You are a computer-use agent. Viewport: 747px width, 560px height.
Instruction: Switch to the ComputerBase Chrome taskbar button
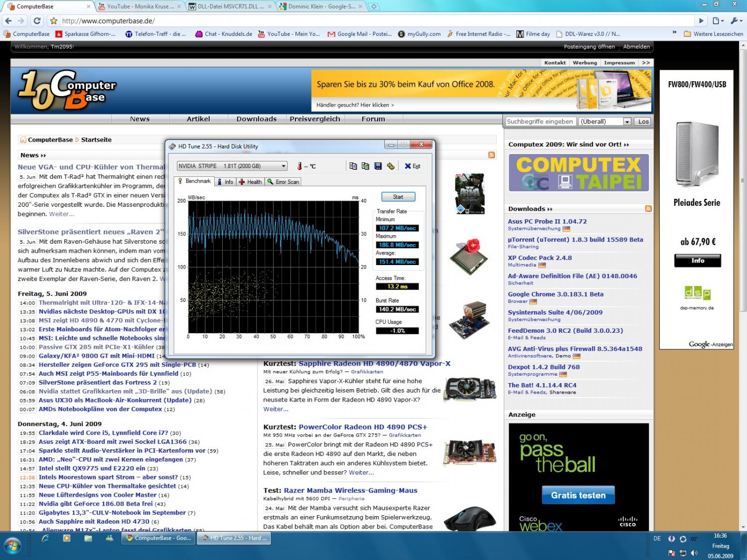coord(158,538)
